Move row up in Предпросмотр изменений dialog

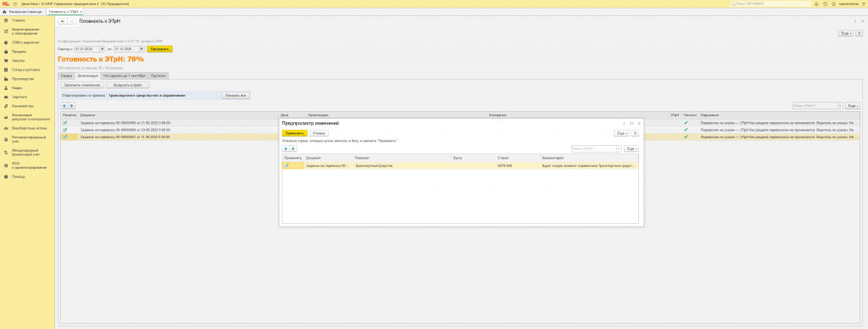[286, 148]
